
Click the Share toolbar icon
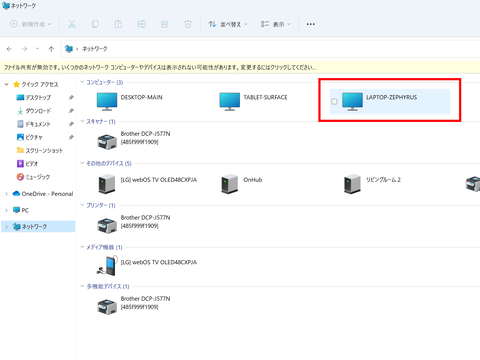click(165, 24)
